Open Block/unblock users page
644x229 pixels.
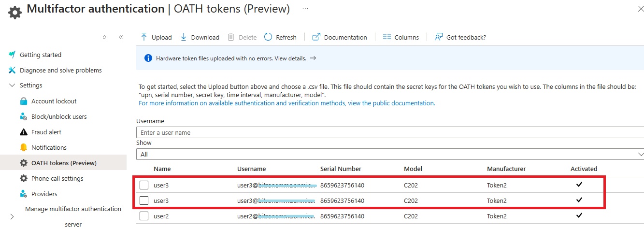coord(59,117)
